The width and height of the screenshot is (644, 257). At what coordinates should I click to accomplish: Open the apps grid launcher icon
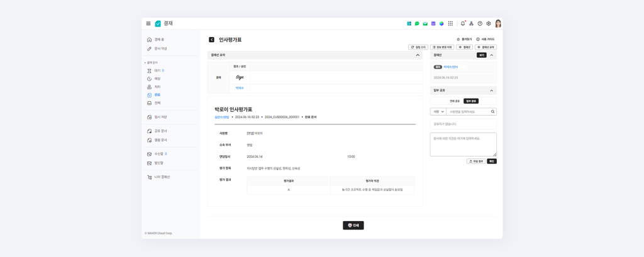(x=450, y=24)
